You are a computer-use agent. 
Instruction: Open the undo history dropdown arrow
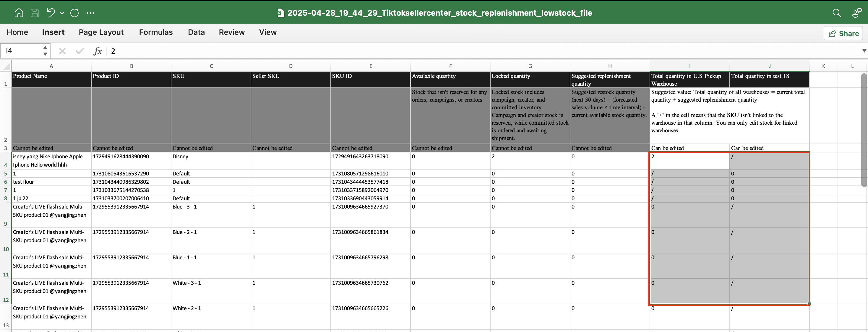(x=62, y=13)
